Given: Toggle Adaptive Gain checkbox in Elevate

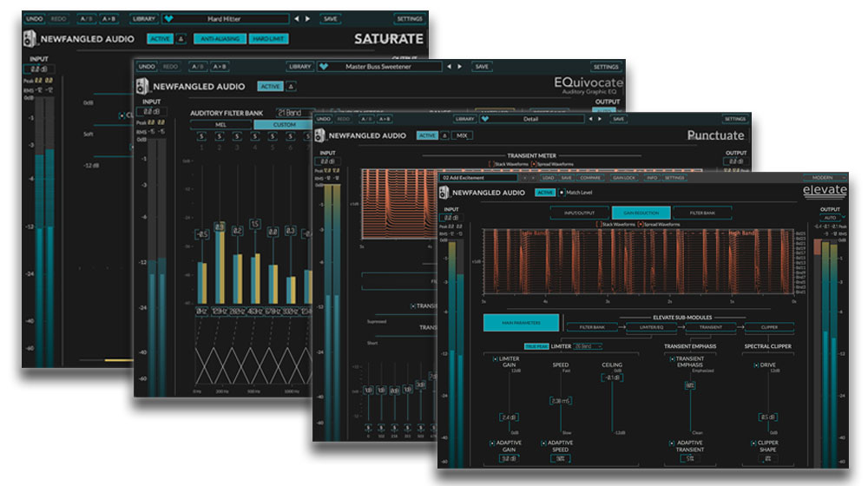Looking at the screenshot, I should pyautogui.click(x=491, y=443).
